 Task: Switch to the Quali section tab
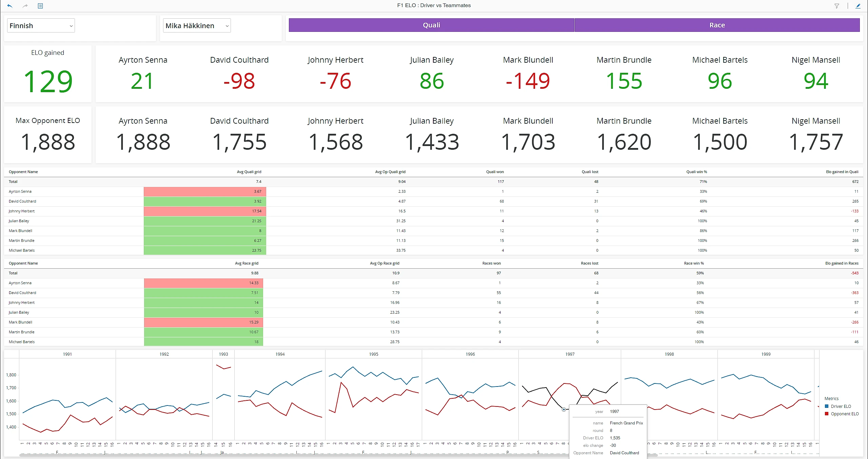(431, 25)
